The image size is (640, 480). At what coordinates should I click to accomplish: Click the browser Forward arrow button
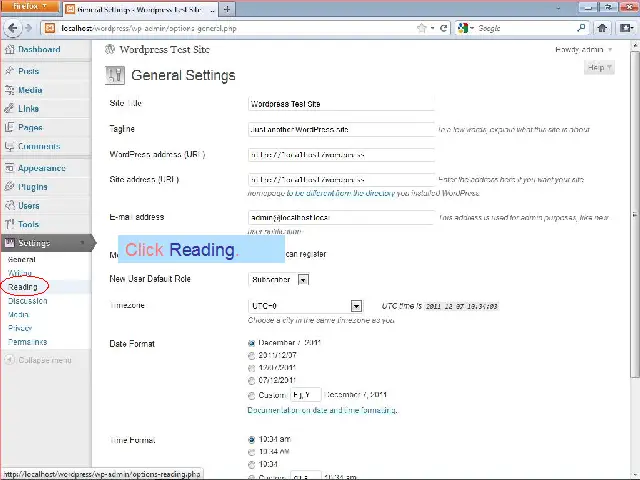click(x=28, y=28)
